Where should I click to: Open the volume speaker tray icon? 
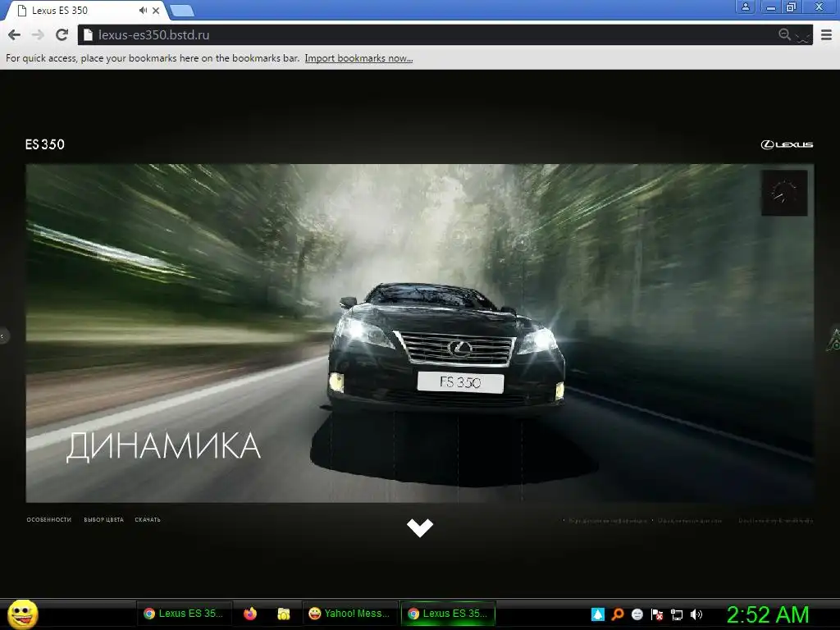click(x=696, y=614)
